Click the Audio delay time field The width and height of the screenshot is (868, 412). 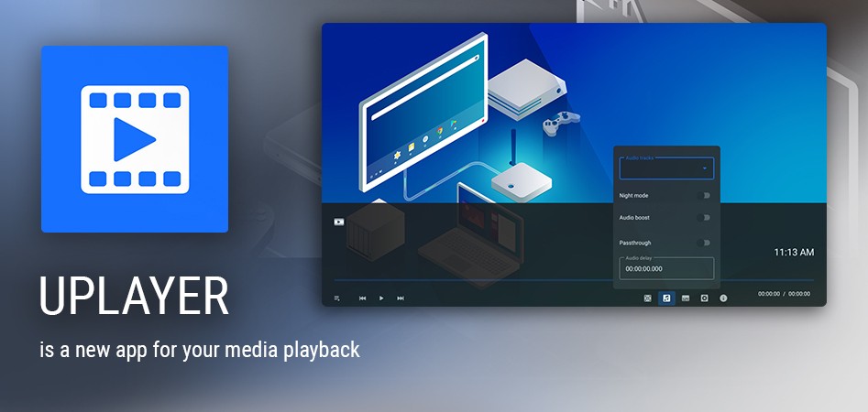(666, 269)
